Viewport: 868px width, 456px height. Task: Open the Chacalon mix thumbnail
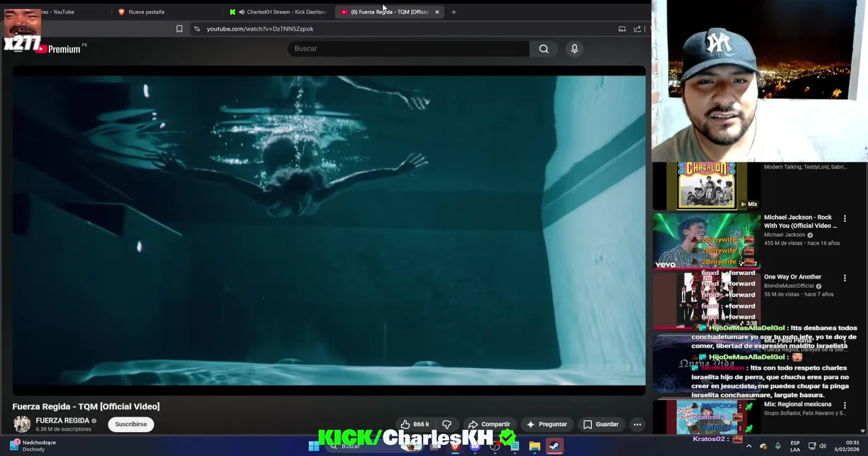click(706, 186)
